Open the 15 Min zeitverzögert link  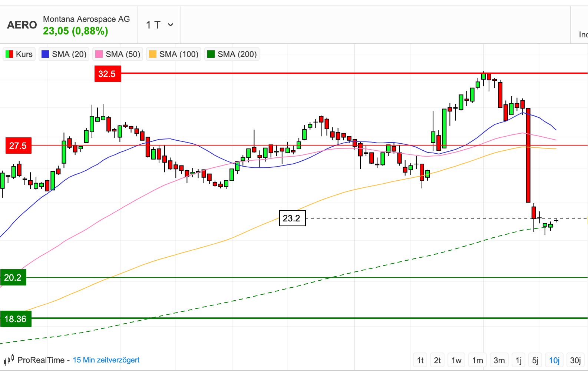click(x=106, y=360)
